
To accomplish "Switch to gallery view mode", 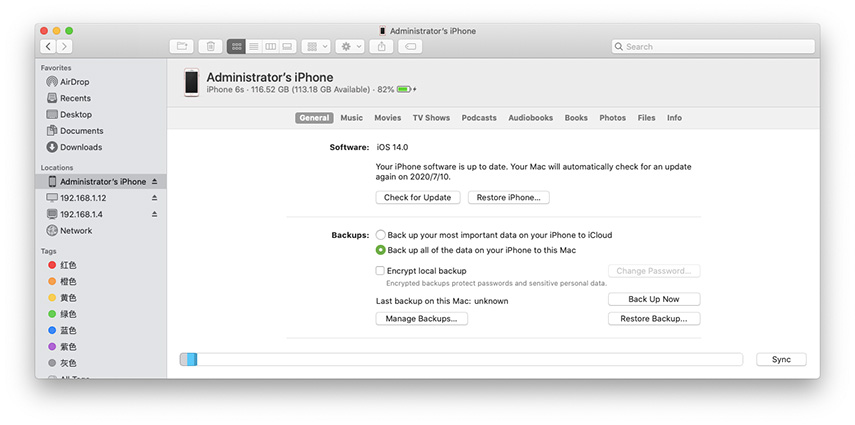I will (287, 47).
